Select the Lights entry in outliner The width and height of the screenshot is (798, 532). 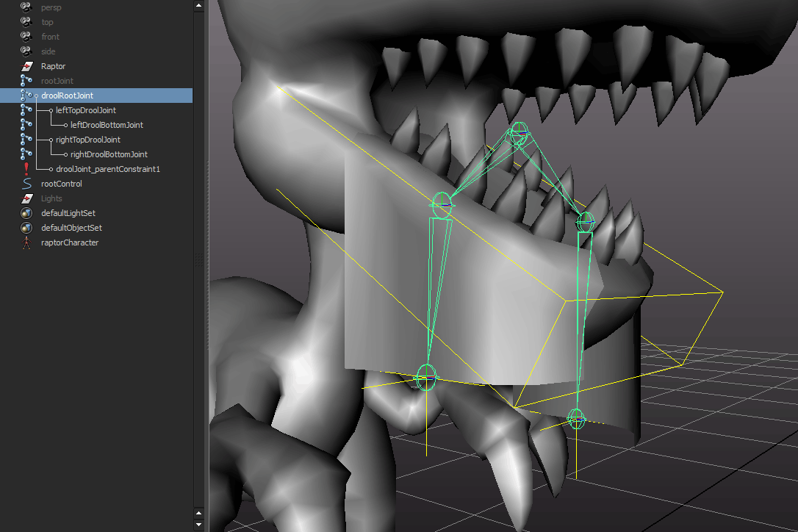point(51,198)
